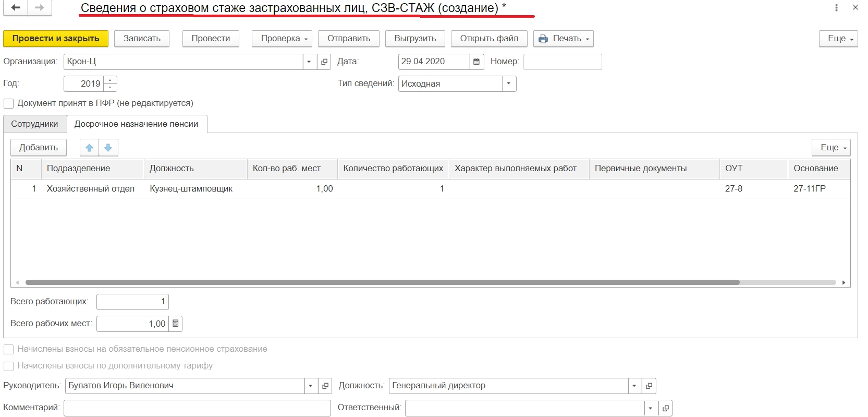Select the 27-11ГР Основание cell

point(819,189)
